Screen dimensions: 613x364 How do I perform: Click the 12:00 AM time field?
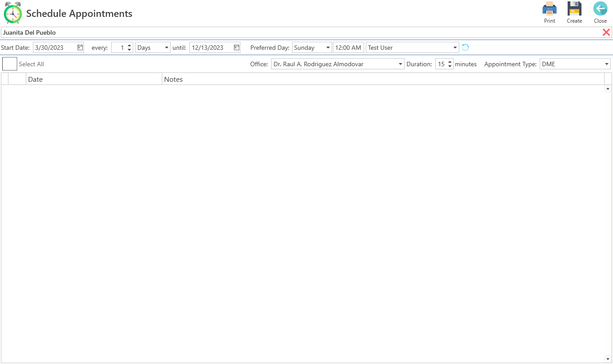(x=349, y=48)
